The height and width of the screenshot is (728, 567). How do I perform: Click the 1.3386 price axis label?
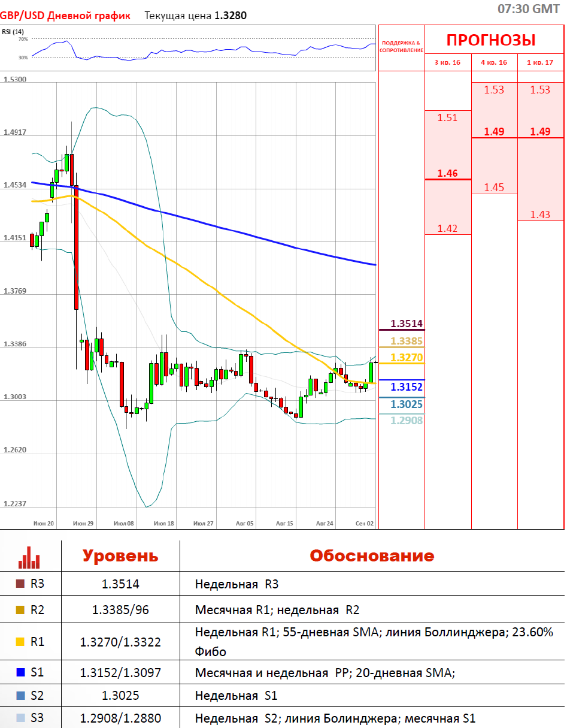tap(14, 345)
